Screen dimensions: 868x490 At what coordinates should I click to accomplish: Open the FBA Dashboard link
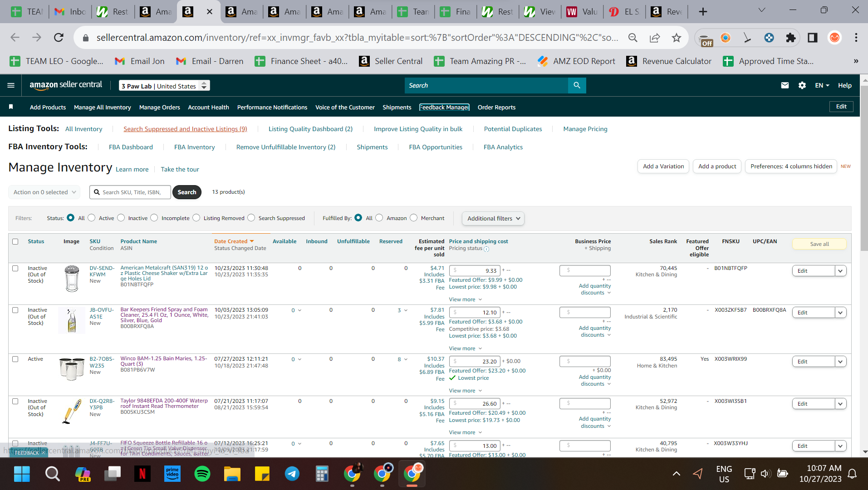pos(131,147)
